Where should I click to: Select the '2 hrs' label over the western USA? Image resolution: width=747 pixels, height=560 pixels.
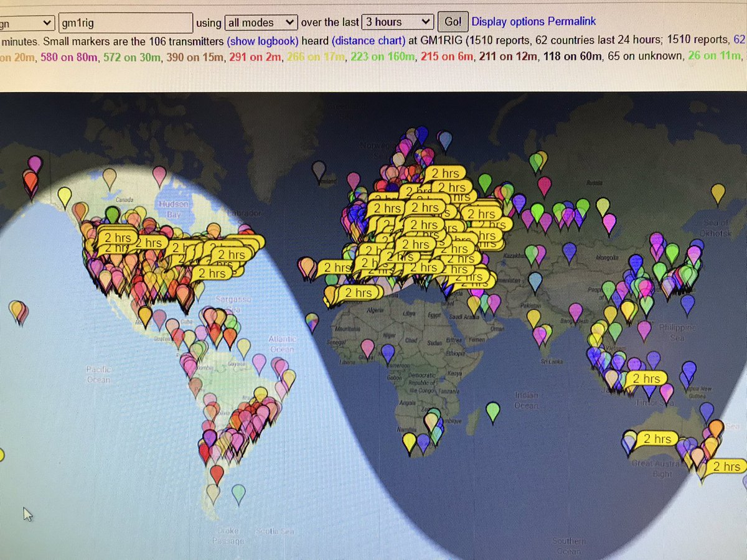116,237
